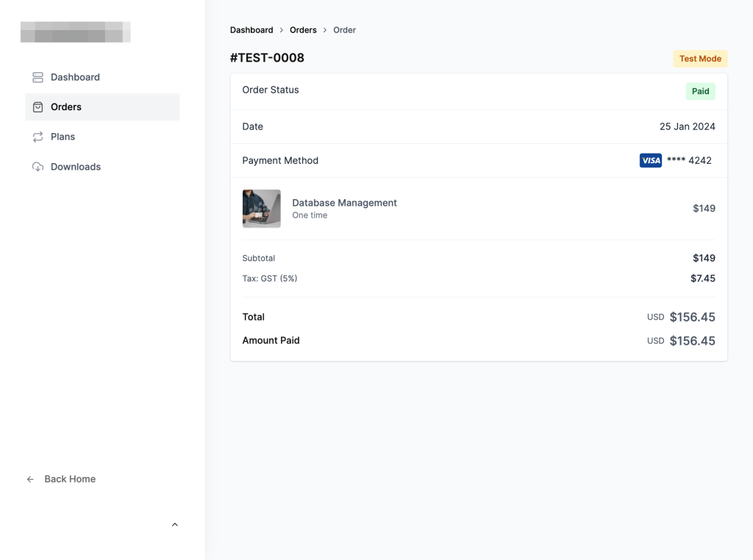Click the Paid status badge

click(700, 91)
